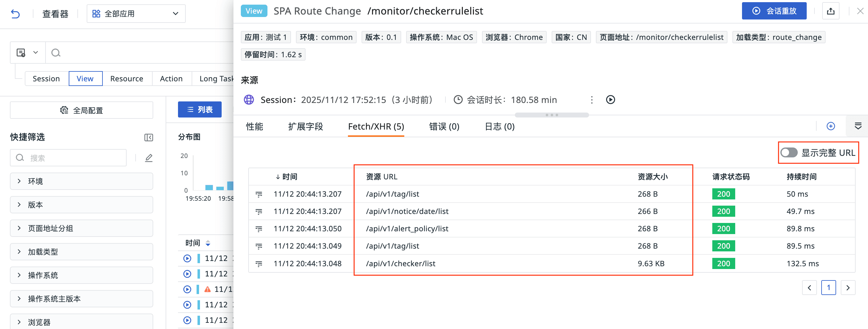Select the Resource tab
This screenshot has height=329, width=868.
pyautogui.click(x=127, y=79)
